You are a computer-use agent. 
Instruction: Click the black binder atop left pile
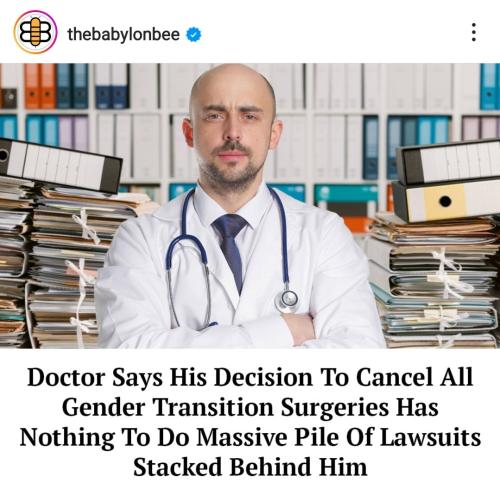pyautogui.click(x=59, y=165)
